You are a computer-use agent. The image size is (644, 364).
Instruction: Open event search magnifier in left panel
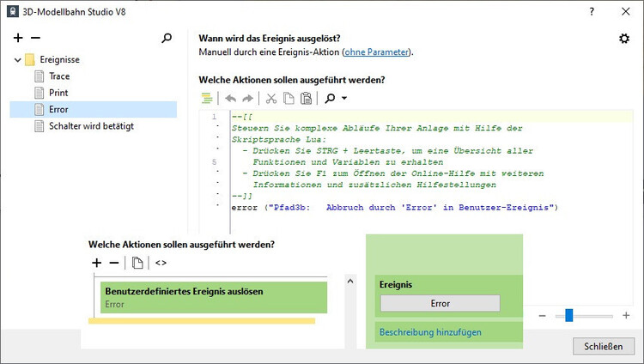(167, 38)
